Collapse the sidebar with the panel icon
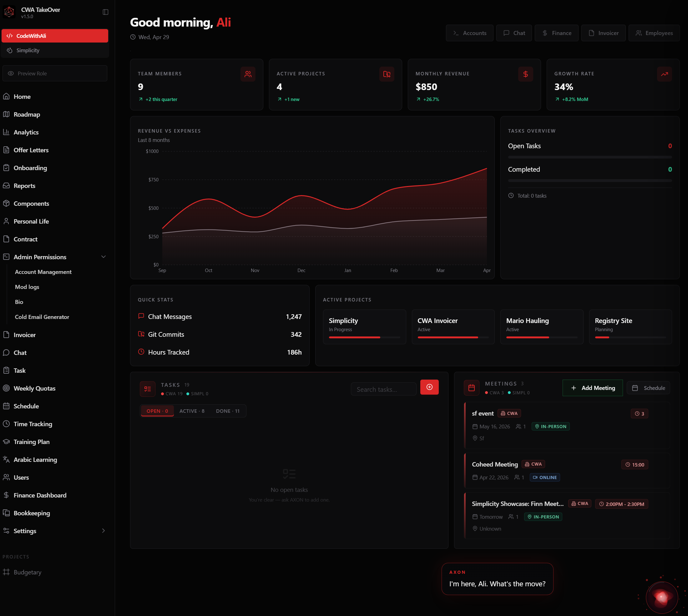Viewport: 688px width, 616px height. tap(105, 12)
